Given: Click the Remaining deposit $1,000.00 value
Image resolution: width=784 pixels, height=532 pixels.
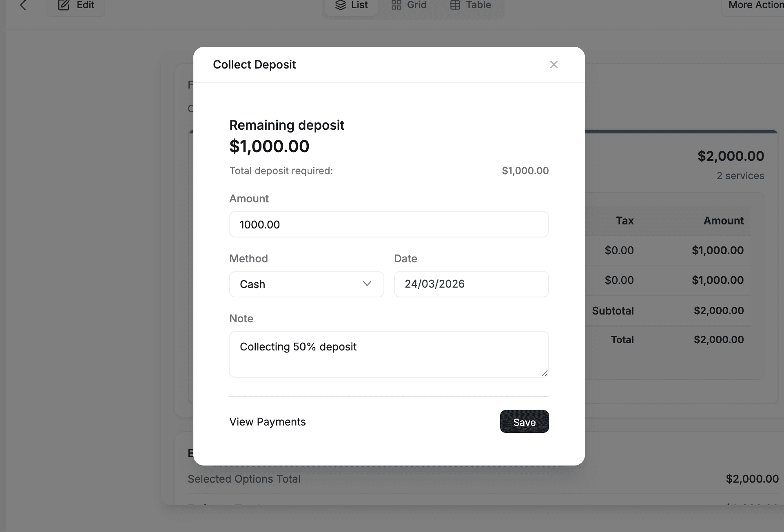Looking at the screenshot, I should tap(269, 146).
